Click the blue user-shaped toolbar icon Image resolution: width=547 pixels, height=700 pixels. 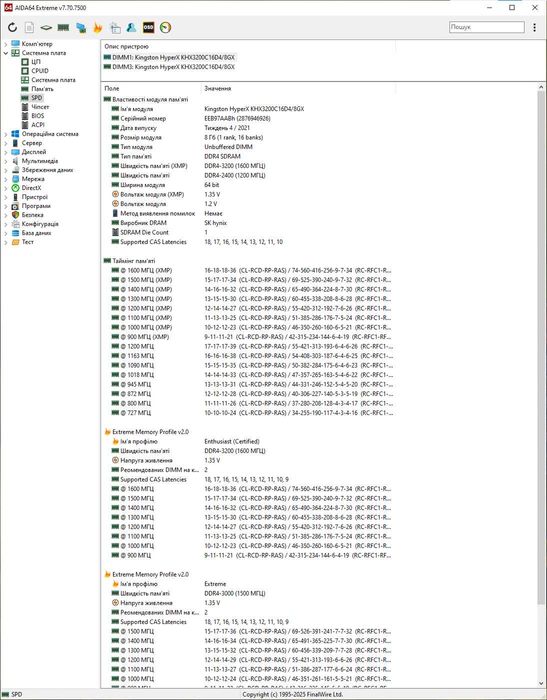coord(131,28)
